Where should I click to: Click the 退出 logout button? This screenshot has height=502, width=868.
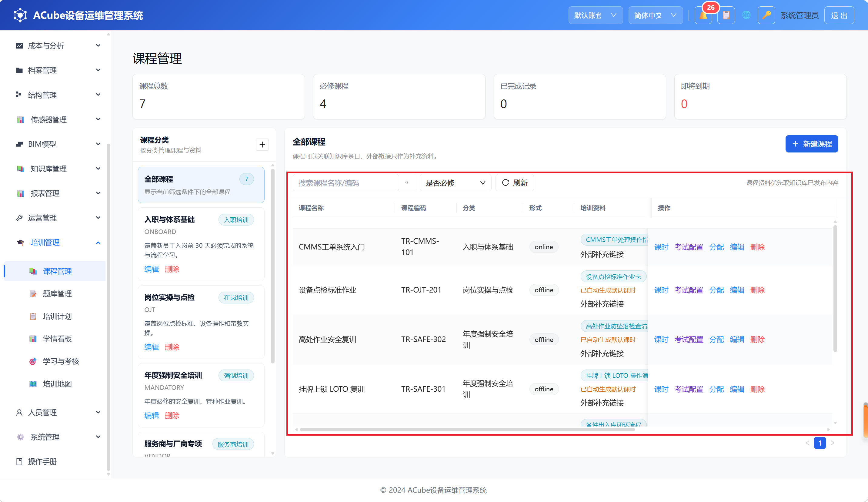[839, 15]
